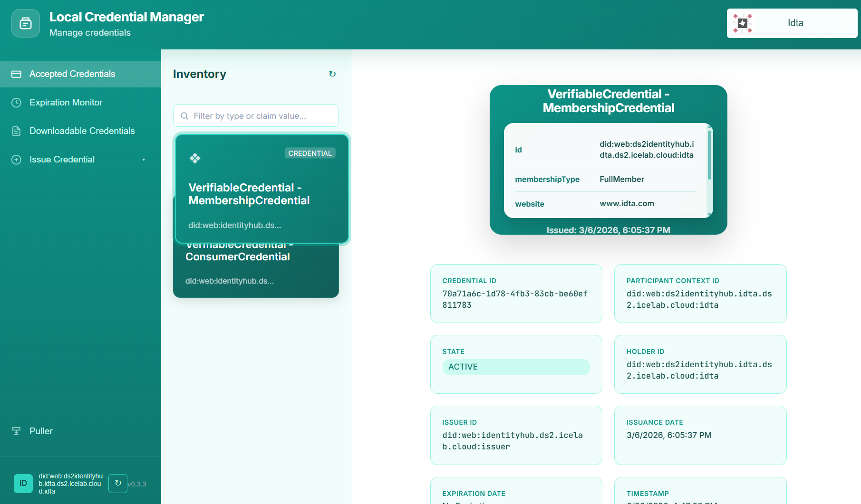Click the search magnifier icon in filter box
The width and height of the screenshot is (861, 504).
point(184,116)
